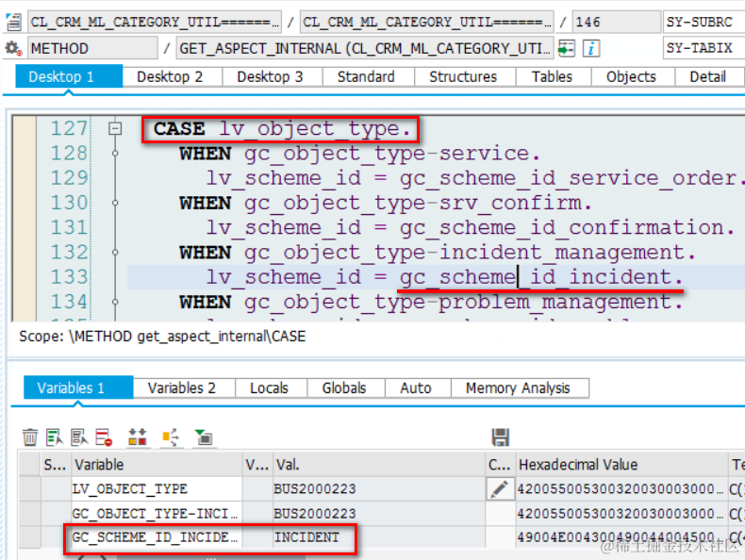The height and width of the screenshot is (560, 745).
Task: Click the hexadecimal value of LV_OBJECT_TYPE row
Action: 621,488
